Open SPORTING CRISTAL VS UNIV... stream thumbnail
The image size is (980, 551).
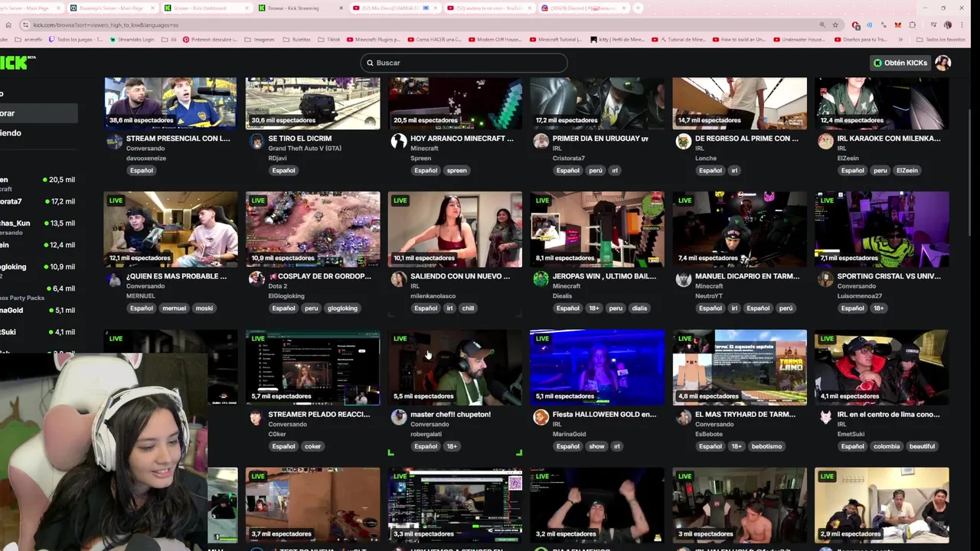(x=881, y=229)
